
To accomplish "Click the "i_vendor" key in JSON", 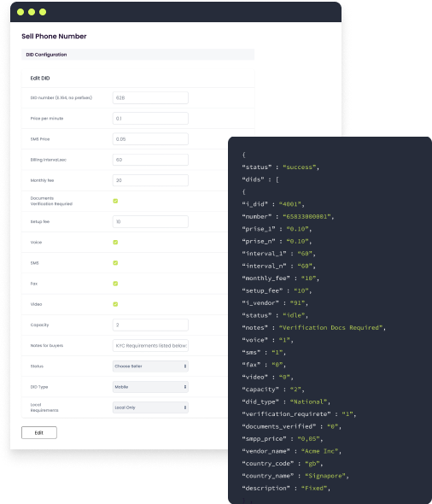I will tap(260, 302).
